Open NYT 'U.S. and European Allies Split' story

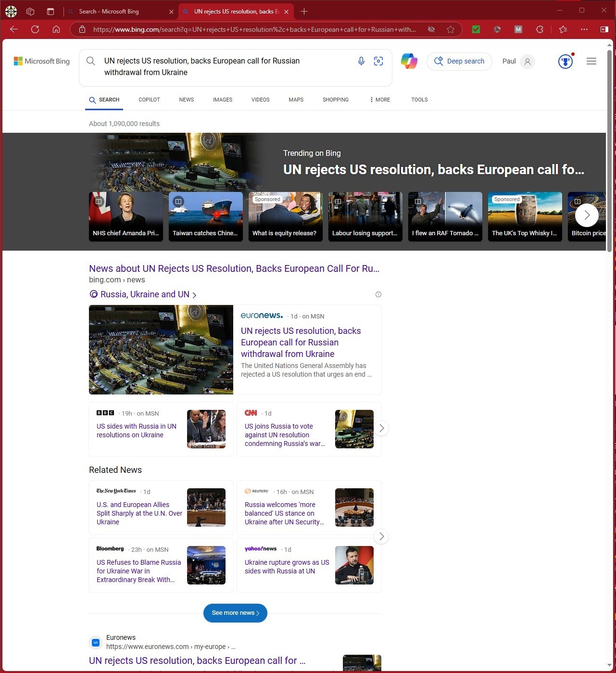139,513
